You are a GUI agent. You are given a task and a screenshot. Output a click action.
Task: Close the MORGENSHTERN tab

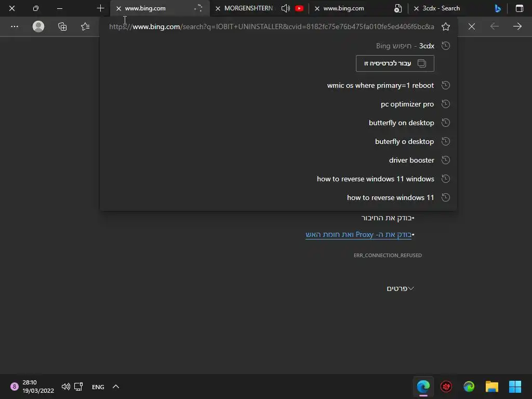[x=218, y=8]
